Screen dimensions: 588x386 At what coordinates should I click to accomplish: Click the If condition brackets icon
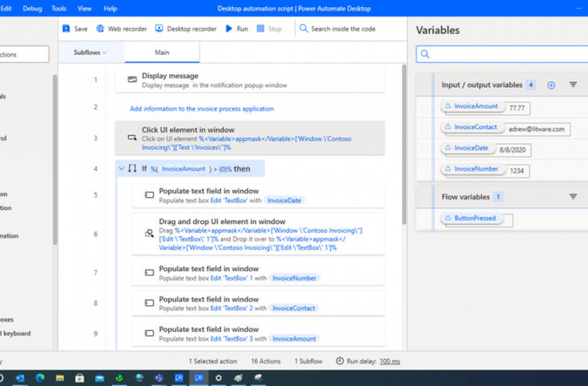132,169
